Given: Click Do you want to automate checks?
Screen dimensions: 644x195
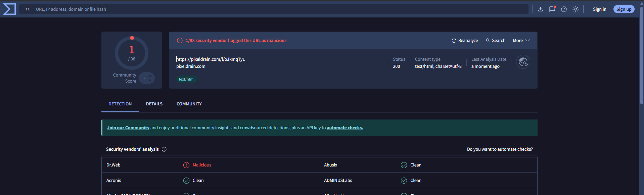Looking at the screenshot, I should click(x=500, y=149).
